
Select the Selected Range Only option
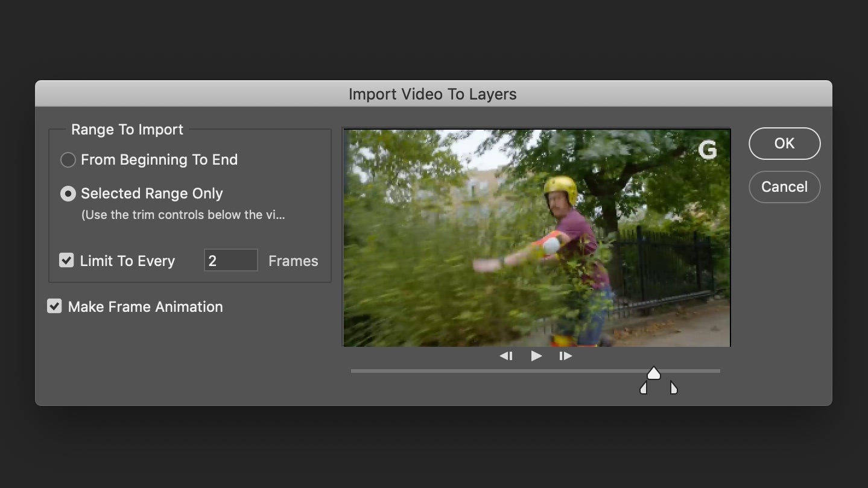68,193
